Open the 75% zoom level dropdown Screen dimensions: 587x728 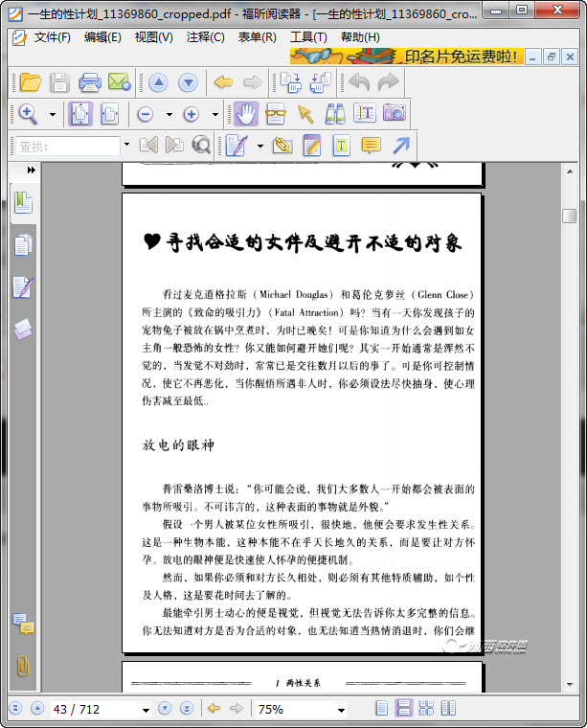(341, 710)
